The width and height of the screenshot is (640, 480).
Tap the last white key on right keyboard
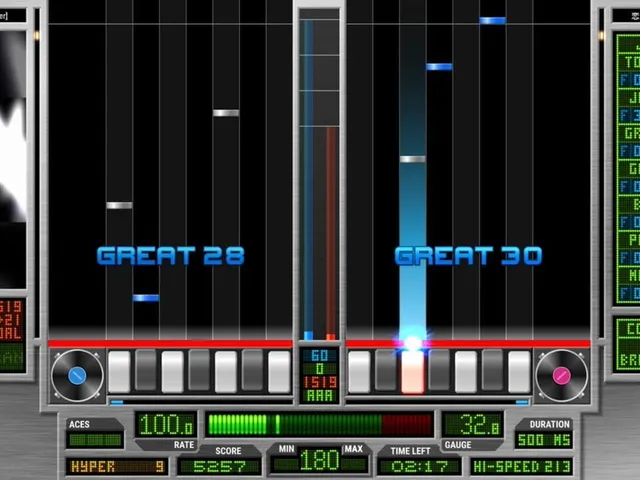click(x=519, y=372)
